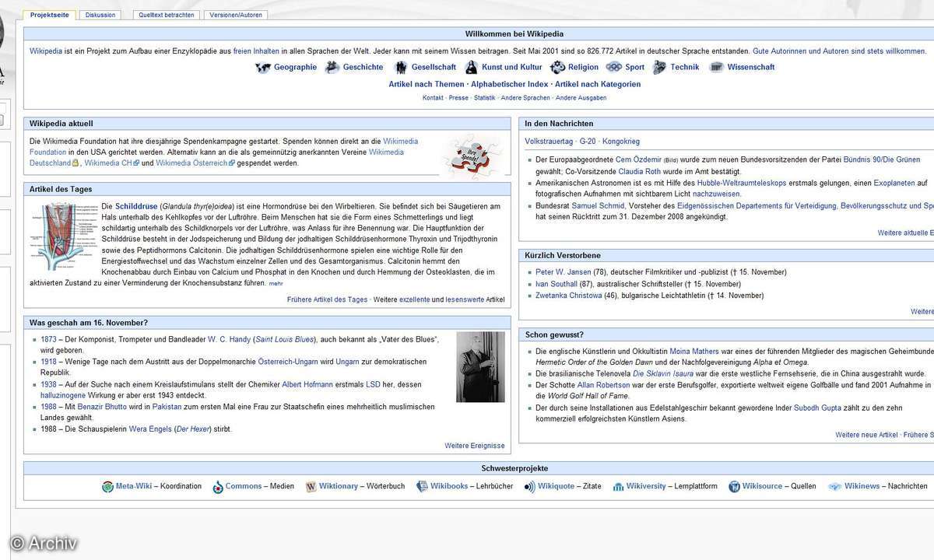Image resolution: width=934 pixels, height=560 pixels.
Task: Open the Cem Özdemir link
Action: tap(637, 159)
